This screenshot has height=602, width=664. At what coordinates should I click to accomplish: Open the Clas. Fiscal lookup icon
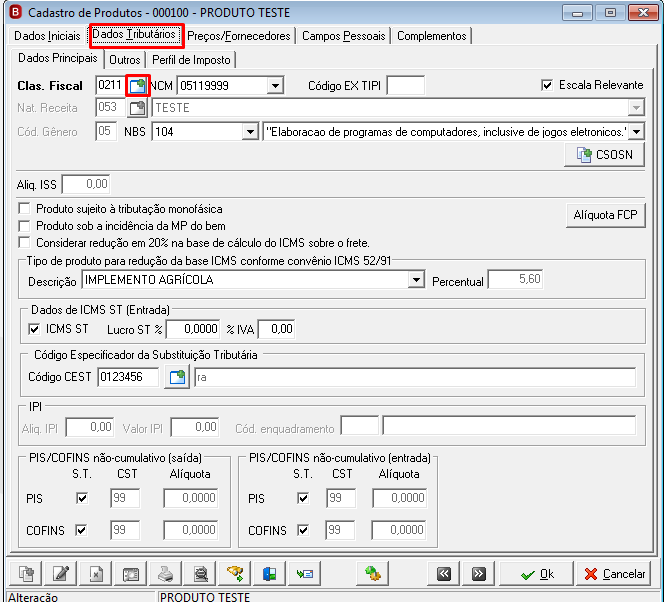point(138,86)
